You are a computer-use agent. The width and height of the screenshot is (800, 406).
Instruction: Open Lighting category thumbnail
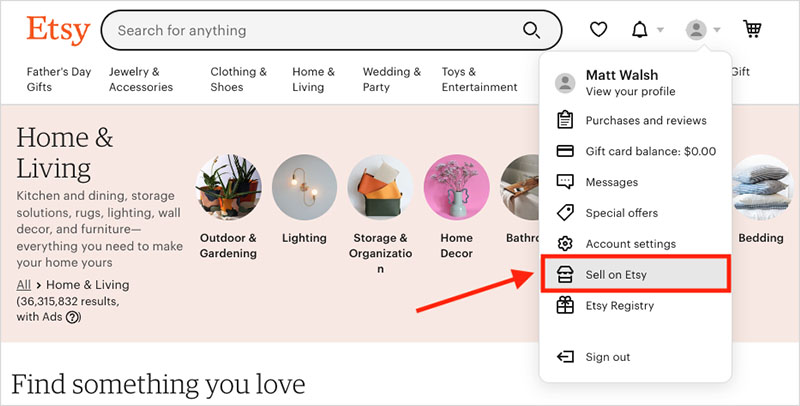pyautogui.click(x=304, y=187)
